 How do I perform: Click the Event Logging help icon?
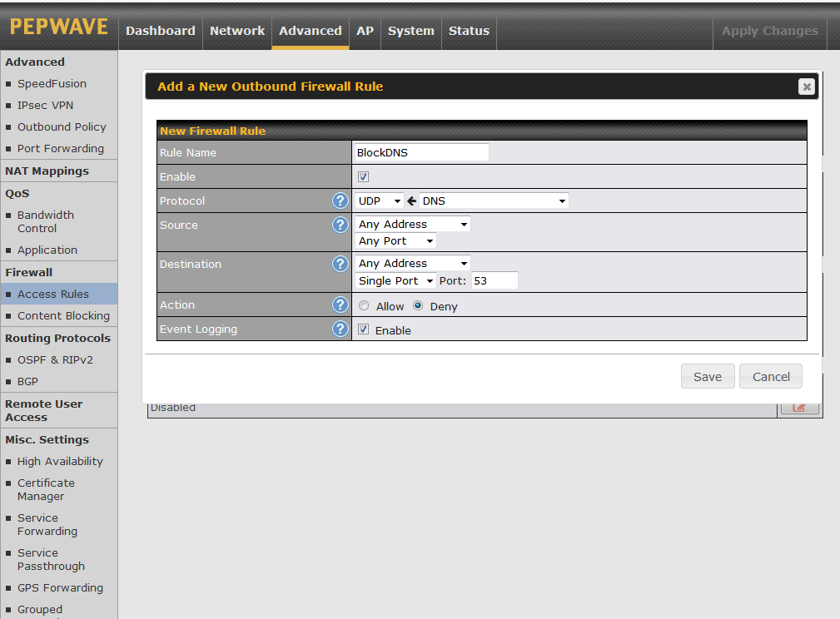pos(340,329)
